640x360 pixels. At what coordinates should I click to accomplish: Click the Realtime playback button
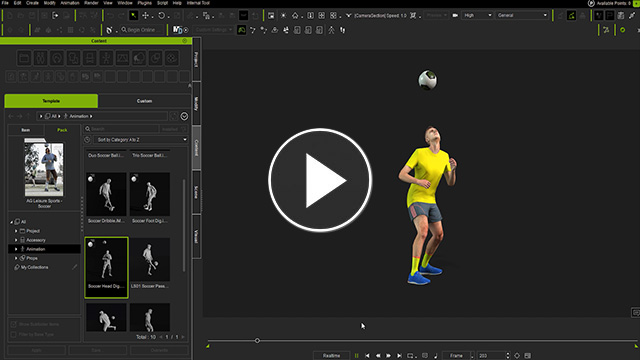(331, 356)
